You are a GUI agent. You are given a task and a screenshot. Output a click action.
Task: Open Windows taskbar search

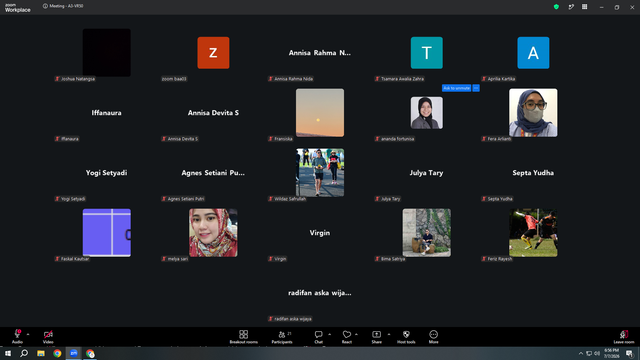[x=24, y=353]
